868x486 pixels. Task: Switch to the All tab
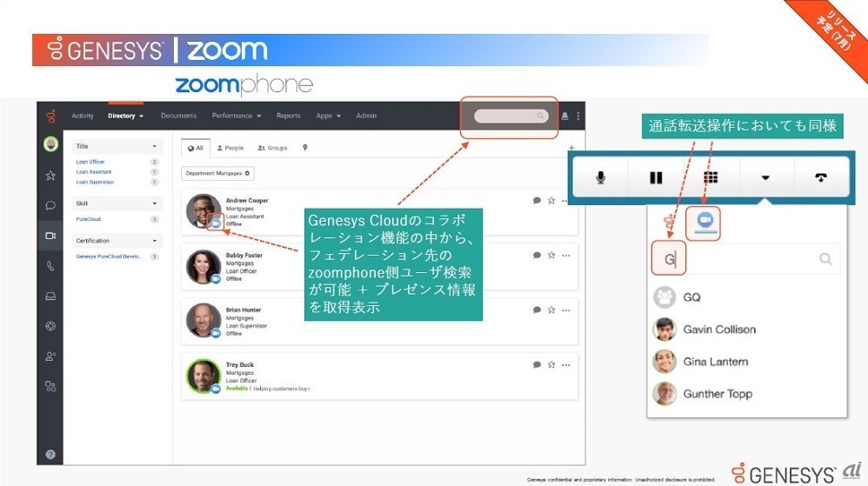click(196, 148)
